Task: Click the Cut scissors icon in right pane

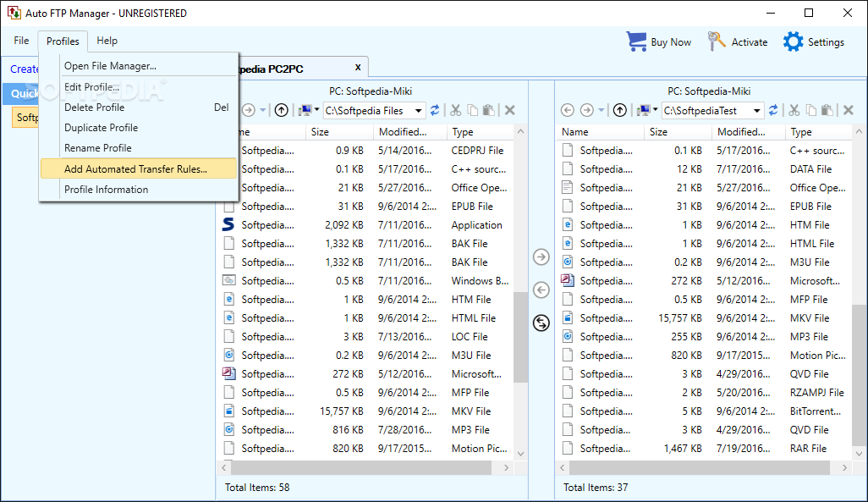Action: point(794,110)
